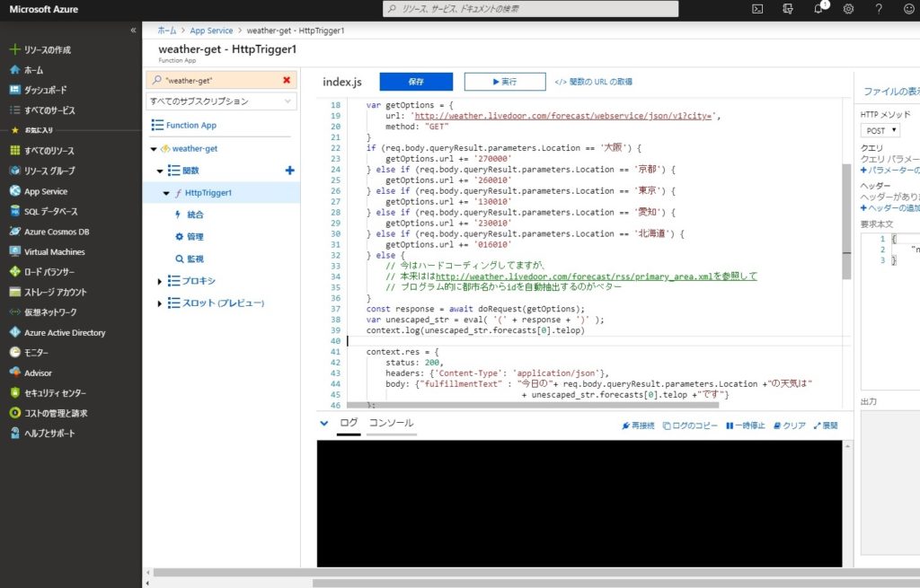Open the portal settings gear
The image size is (920, 588).
pyautogui.click(x=848, y=9)
